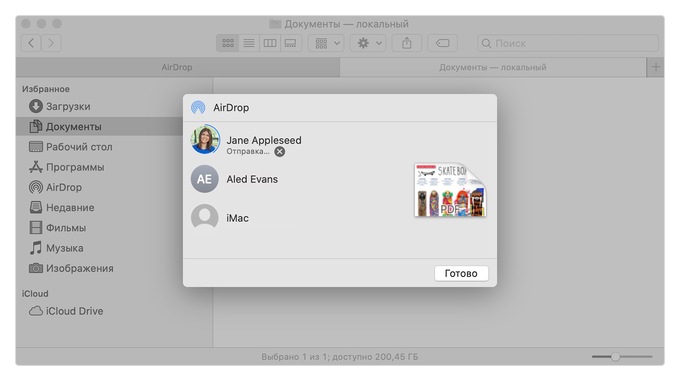
Task: Click the Недавние recents icon
Action: tap(36, 207)
